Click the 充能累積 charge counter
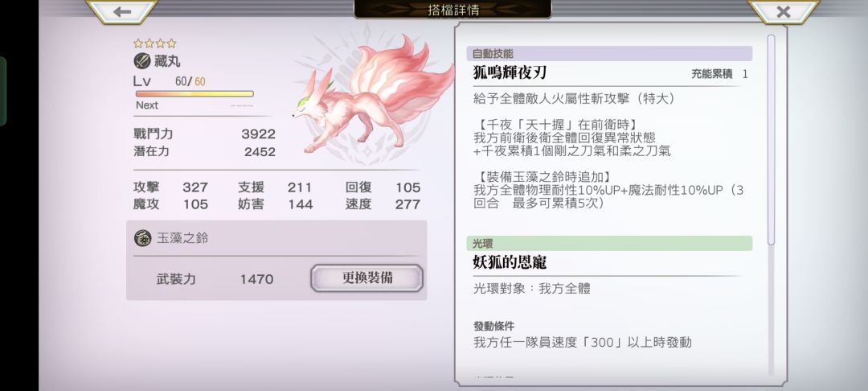The height and width of the screenshot is (391, 868). pos(719,74)
